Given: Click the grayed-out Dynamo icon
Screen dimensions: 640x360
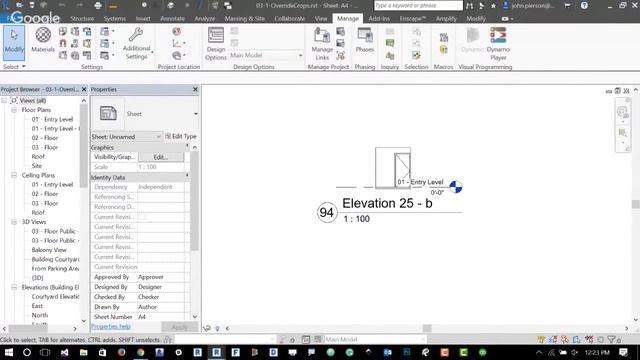Looking at the screenshot, I should point(472,40).
